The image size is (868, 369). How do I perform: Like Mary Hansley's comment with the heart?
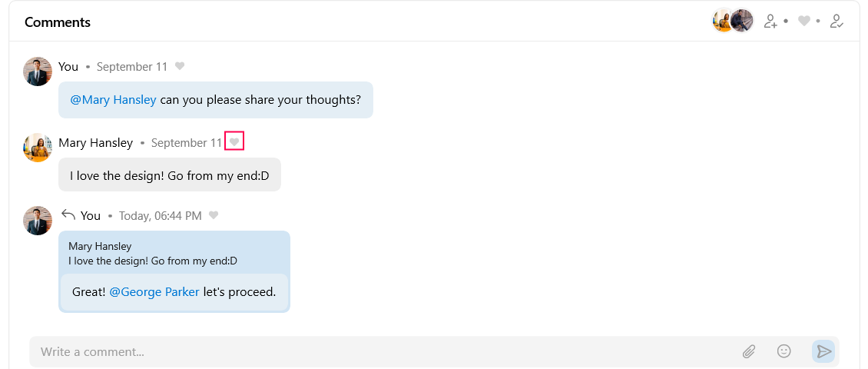pos(234,142)
